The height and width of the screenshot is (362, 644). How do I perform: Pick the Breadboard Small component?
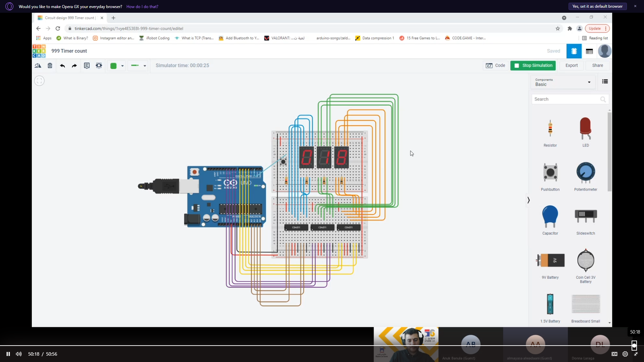pos(586,308)
